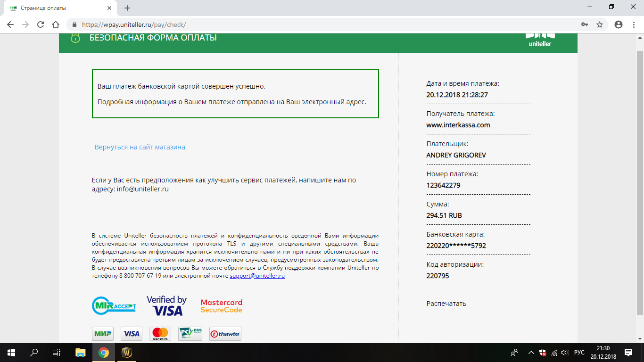Screen dimensions: 644x362
Task: Go to the browser Home page
Action: click(56, 25)
